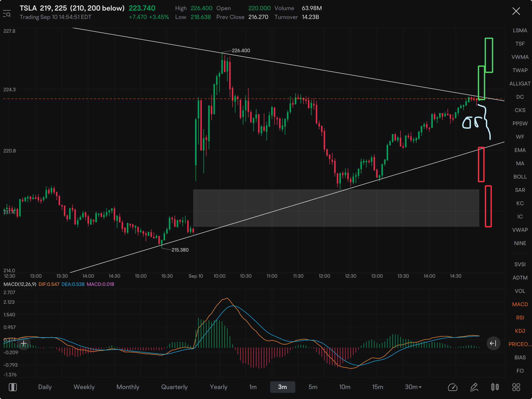Viewport: 532px width, 399px height.
Task: Switch to Monthly timeframe
Action: point(128,387)
